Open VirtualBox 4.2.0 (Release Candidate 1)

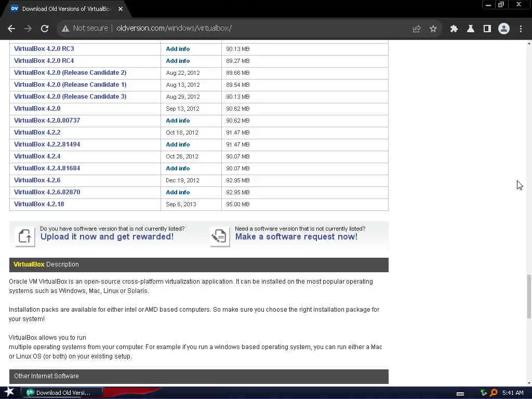[x=70, y=85]
